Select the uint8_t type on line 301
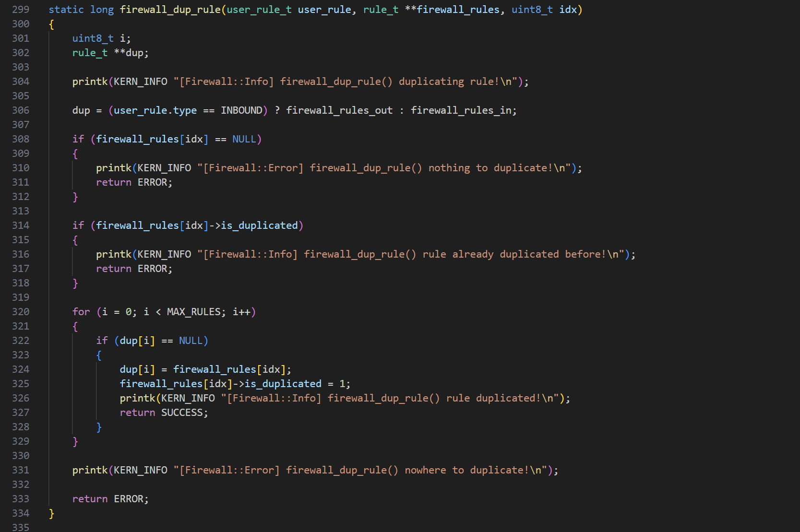 tap(92, 38)
